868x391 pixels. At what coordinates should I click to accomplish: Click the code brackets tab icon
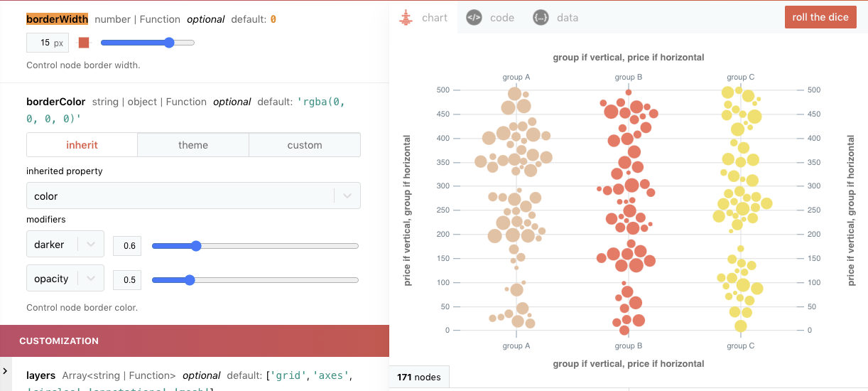(x=474, y=17)
